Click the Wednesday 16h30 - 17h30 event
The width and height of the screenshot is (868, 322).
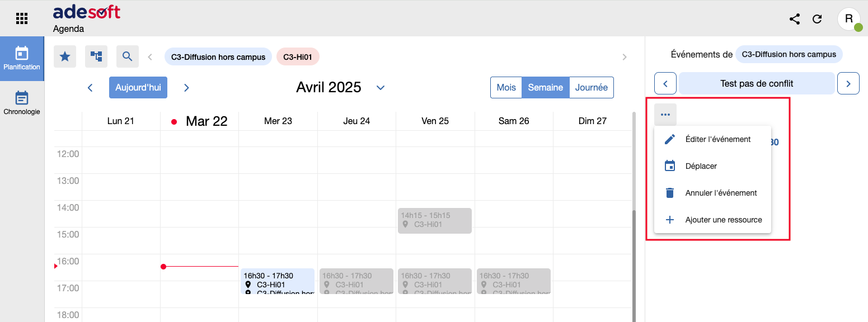[x=278, y=281]
